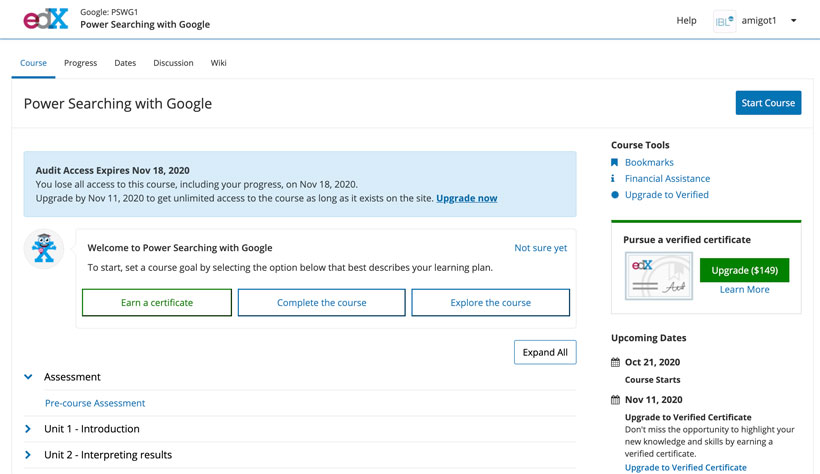
Task: Click the Upgrade to Verified link
Action: tap(667, 195)
